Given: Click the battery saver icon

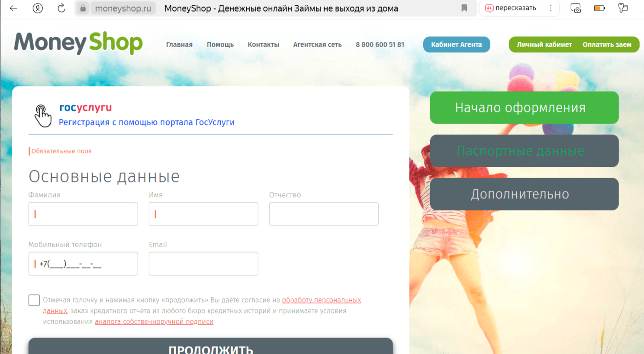Looking at the screenshot, I should click(x=599, y=8).
